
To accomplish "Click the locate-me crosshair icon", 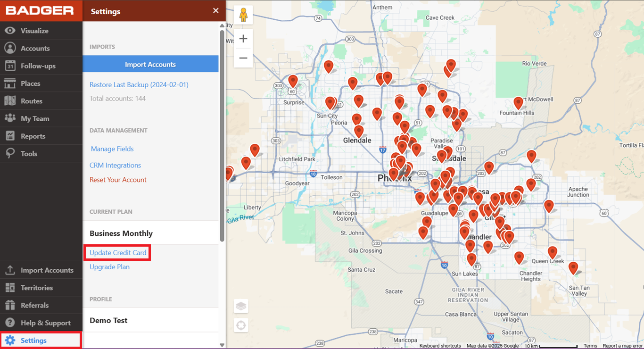I will click(x=241, y=325).
